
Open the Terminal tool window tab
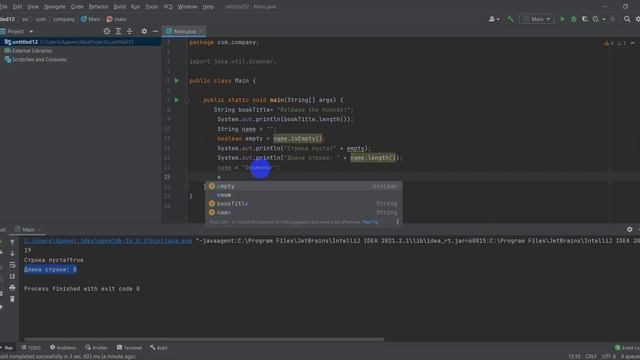129,348
